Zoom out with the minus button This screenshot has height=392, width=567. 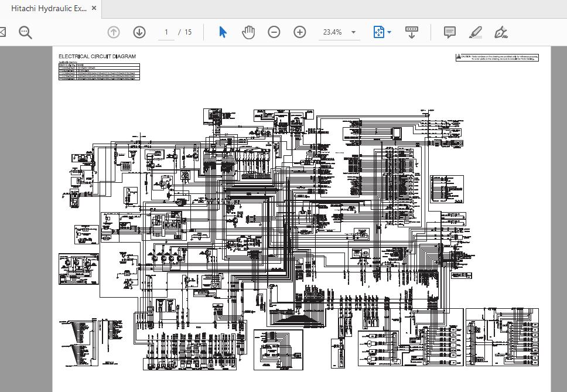(274, 32)
